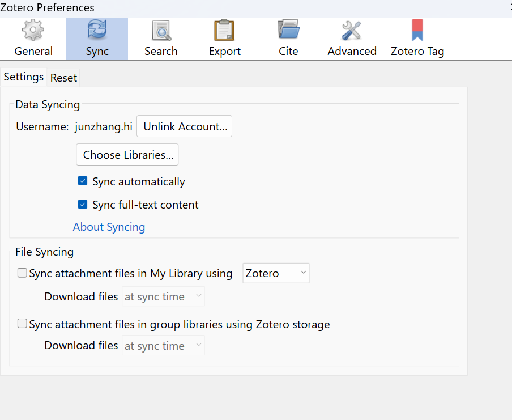Enable syncing attachment files in My Library
Image resolution: width=512 pixels, height=420 pixels.
[x=22, y=273]
